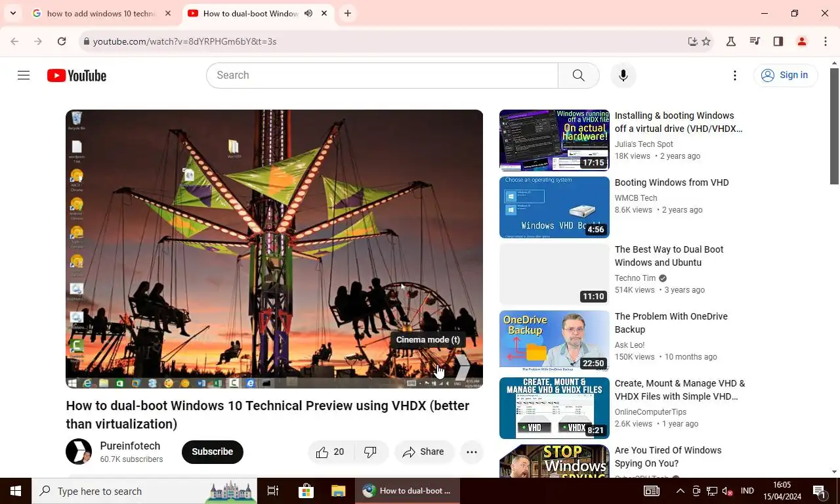Open more actions menu below video
Viewport: 840px width, 504px height.
471,451
